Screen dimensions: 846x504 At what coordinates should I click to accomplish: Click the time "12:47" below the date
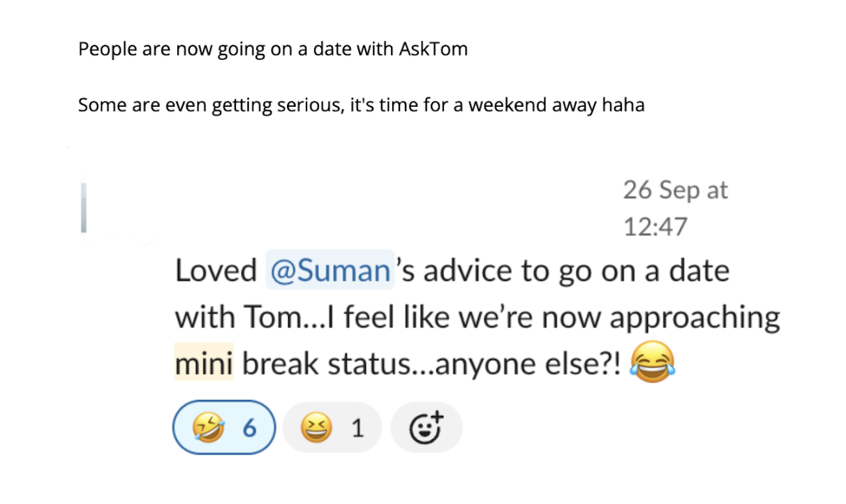coord(655,227)
